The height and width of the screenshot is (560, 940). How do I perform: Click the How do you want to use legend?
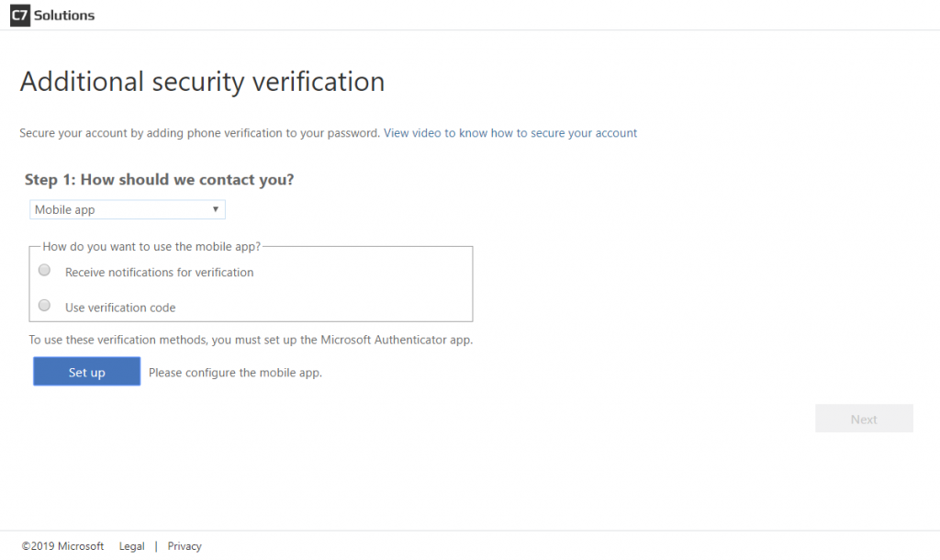[151, 246]
